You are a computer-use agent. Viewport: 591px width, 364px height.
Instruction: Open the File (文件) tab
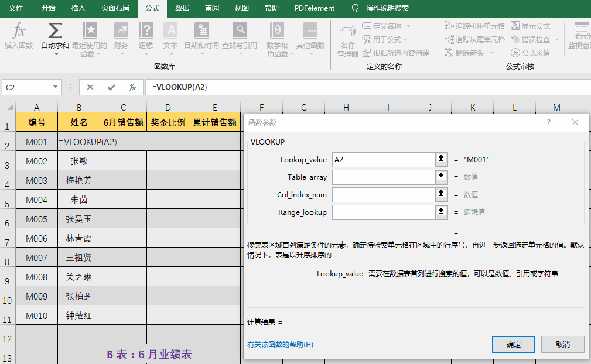click(x=16, y=8)
